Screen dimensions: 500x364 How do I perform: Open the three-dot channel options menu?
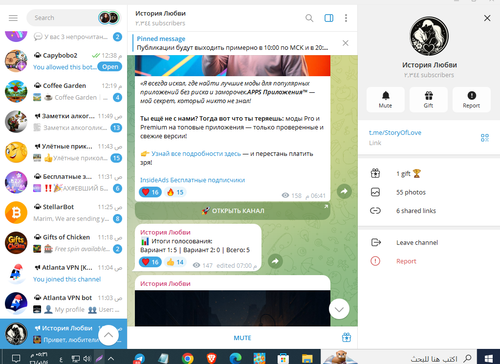346,18
